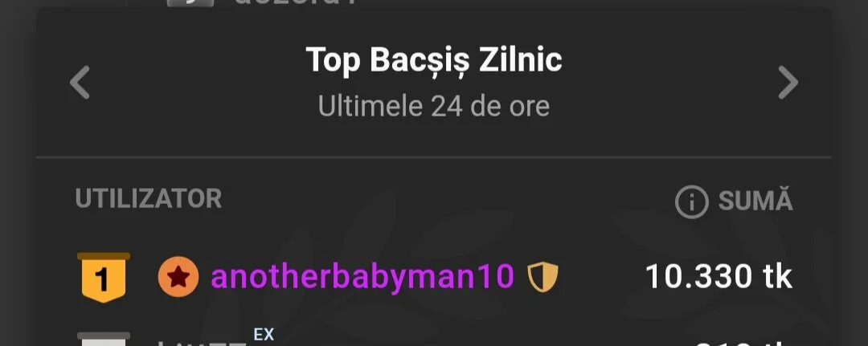868x346 pixels.
Task: Click the cut-off username above the panel
Action: (x=293, y=2)
